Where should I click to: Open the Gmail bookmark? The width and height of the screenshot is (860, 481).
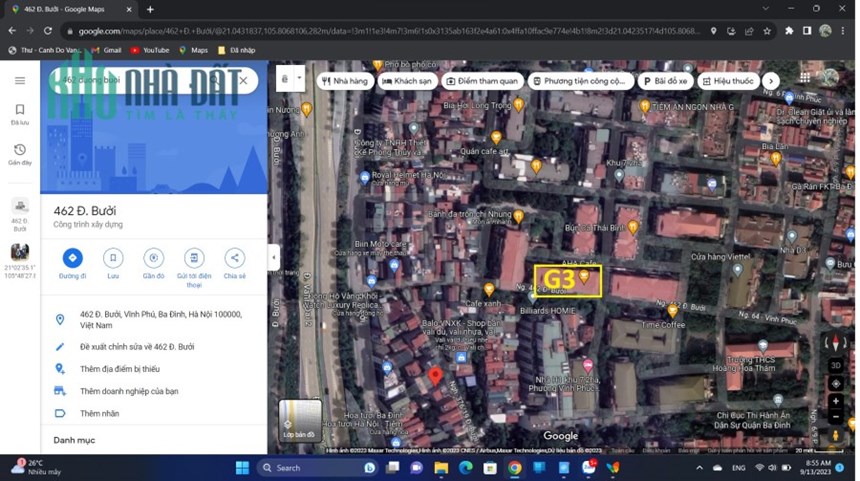pyautogui.click(x=106, y=50)
